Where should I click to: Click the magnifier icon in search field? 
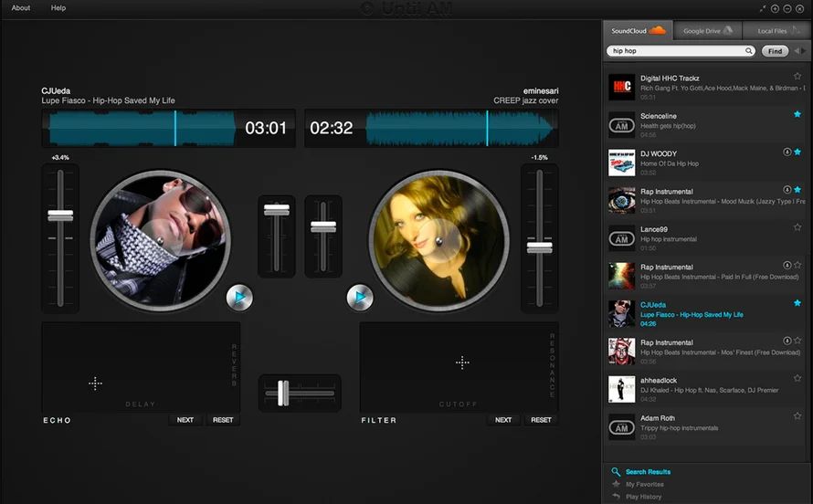(749, 51)
